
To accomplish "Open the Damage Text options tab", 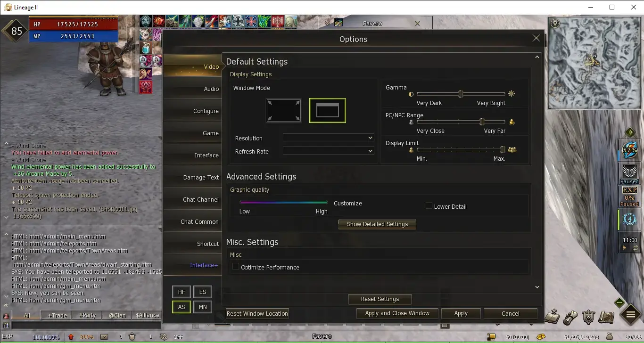I will click(193, 177).
